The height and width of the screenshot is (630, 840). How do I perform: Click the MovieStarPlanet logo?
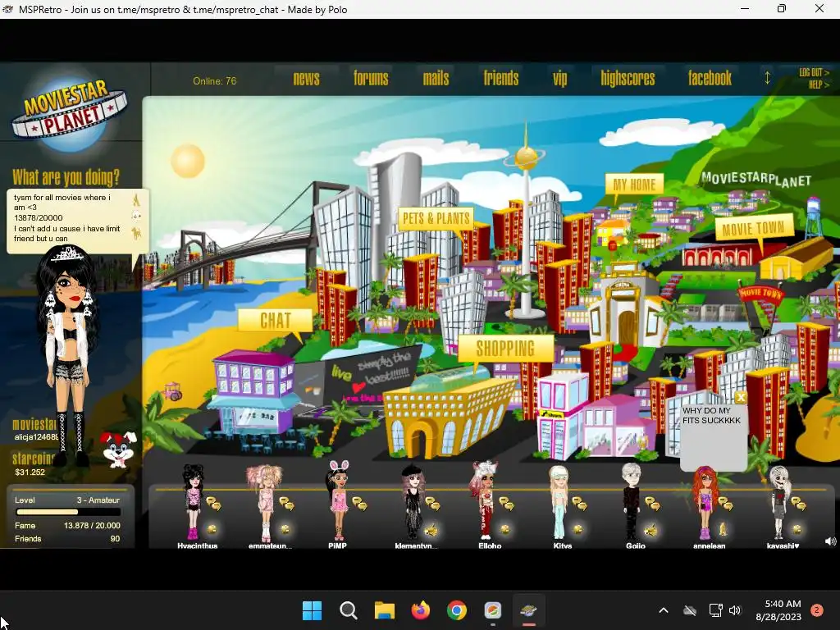(x=71, y=113)
